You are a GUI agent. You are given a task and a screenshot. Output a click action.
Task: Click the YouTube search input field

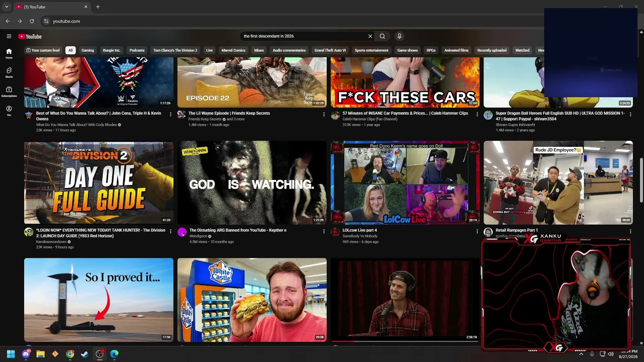coord(304,36)
